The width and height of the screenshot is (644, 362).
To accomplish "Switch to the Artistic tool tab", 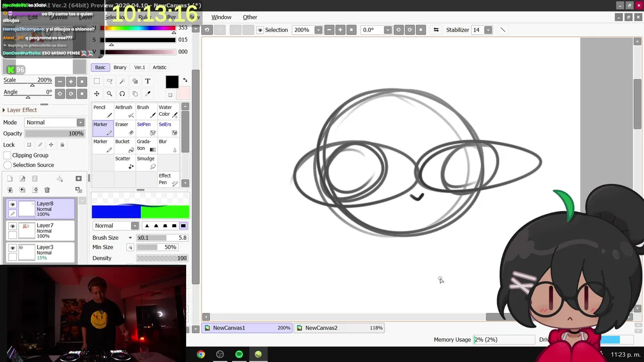I will [159, 67].
